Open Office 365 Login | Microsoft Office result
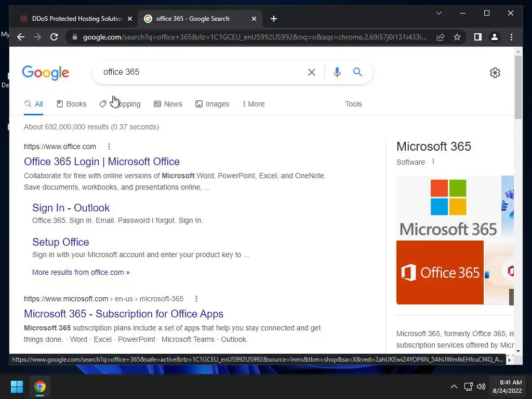This screenshot has height=399, width=532. click(102, 162)
